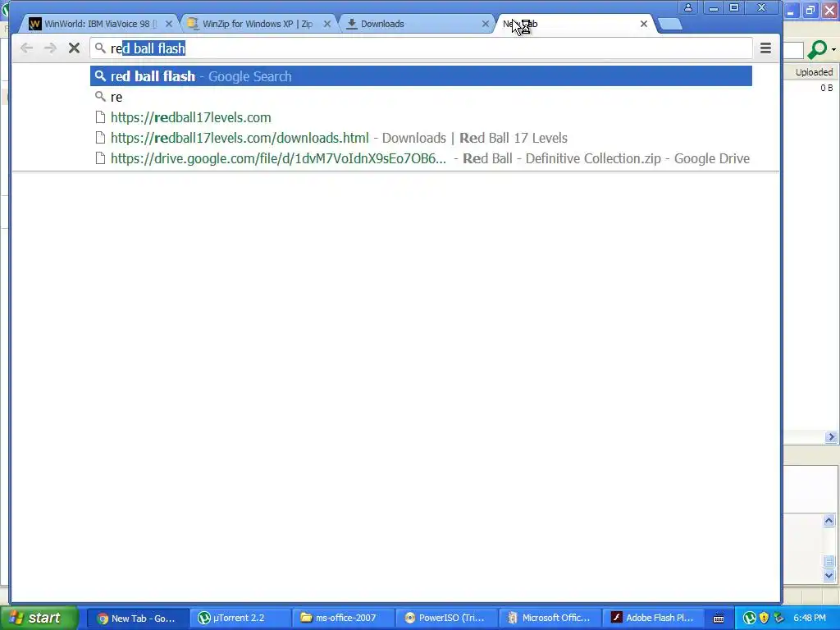Switch to PowerISO taskbar button
Viewport: 840px width, 630px height.
[446, 618]
